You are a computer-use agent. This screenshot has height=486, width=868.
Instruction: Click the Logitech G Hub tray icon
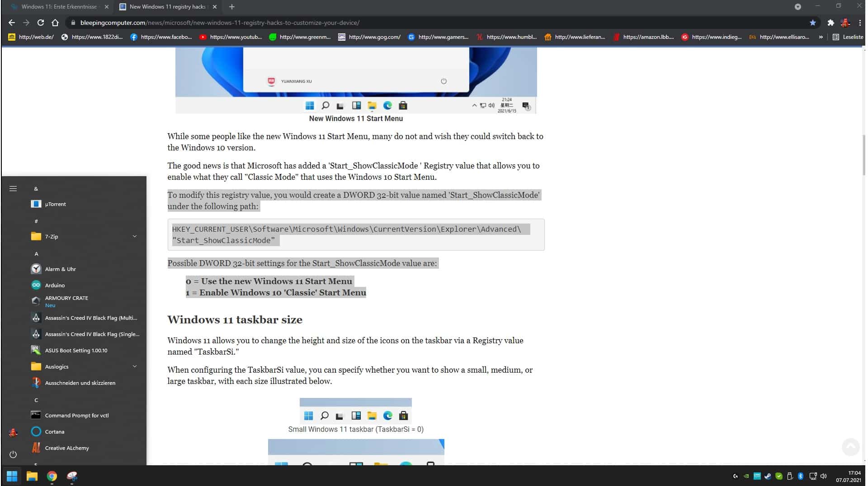click(x=736, y=476)
